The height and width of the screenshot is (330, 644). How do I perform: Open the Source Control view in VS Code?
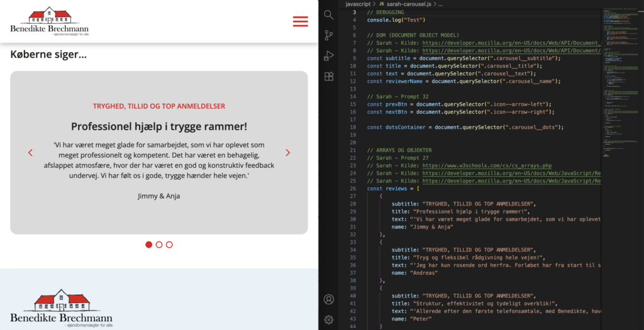click(328, 35)
